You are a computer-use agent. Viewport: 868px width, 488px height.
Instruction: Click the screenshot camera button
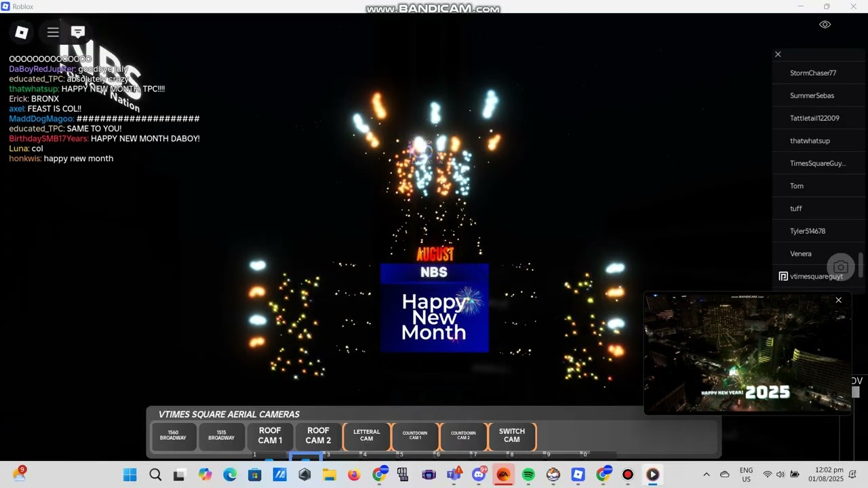pos(841,266)
